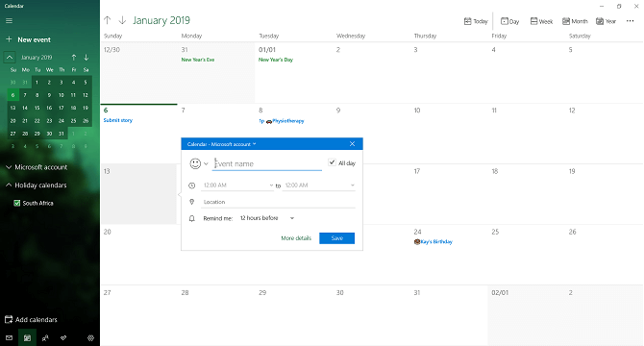Image resolution: width=644 pixels, height=346 pixels.
Task: Go to previous month in mini calendar
Action: coord(74,58)
